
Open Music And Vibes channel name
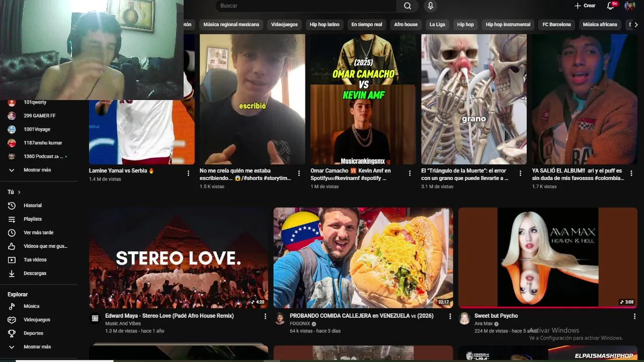123,324
